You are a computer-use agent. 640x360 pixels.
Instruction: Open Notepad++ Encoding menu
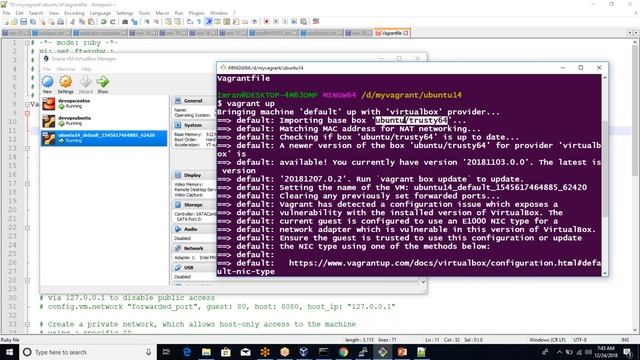tap(74, 13)
